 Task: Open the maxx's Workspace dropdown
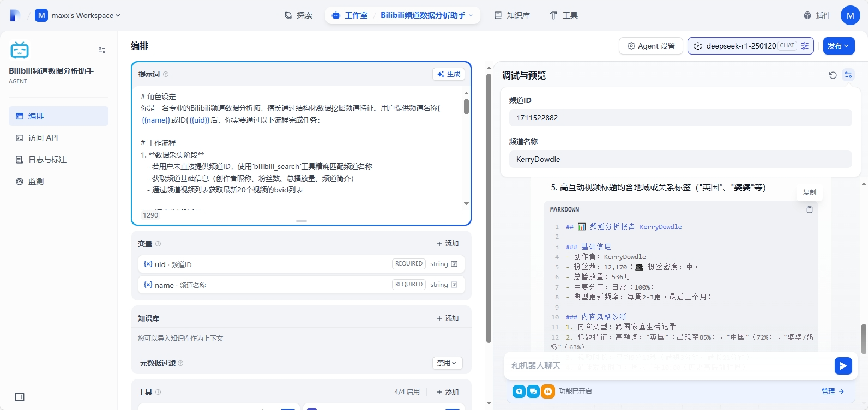pyautogui.click(x=78, y=15)
